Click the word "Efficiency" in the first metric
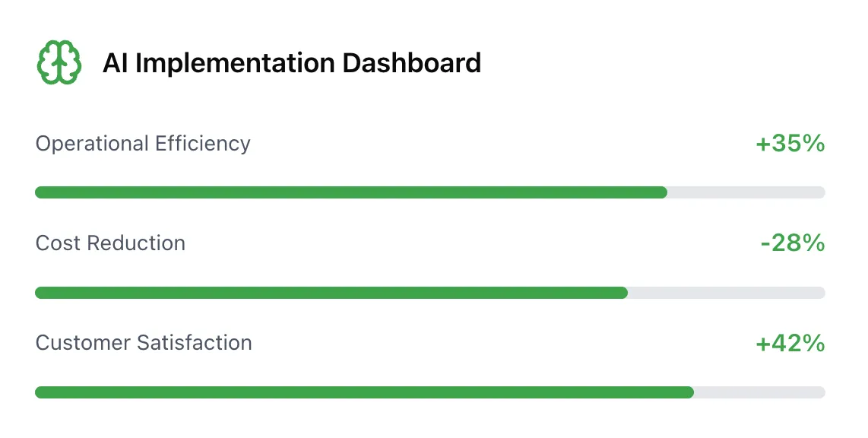868x438 pixels. point(202,144)
